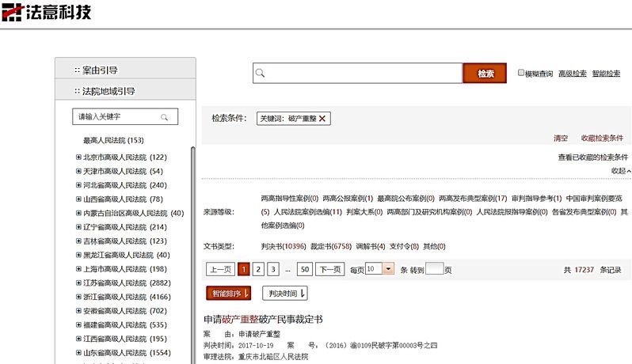Click the jump-to-page number field
Image resolution: width=632 pixels, height=364 pixels.
pos(434,269)
